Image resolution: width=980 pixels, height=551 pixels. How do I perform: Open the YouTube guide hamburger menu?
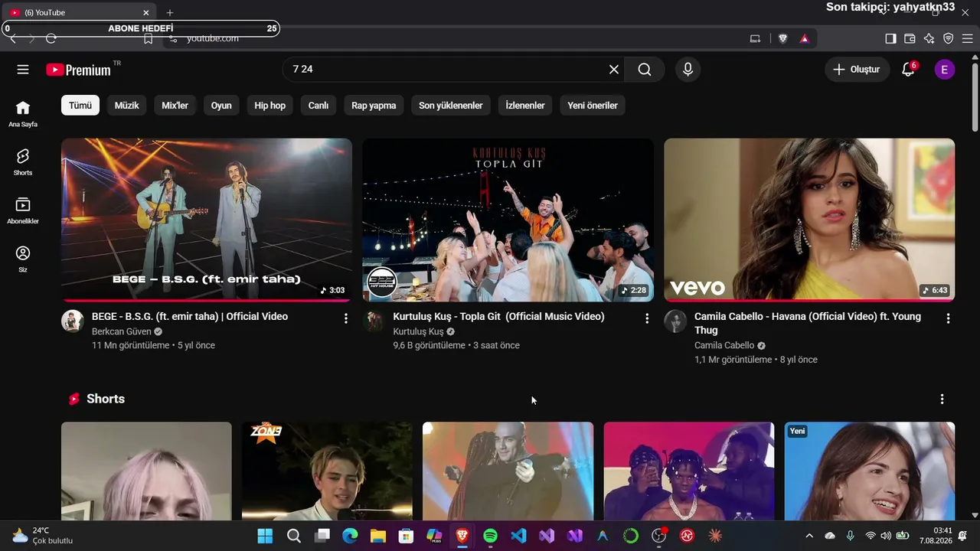click(x=23, y=70)
